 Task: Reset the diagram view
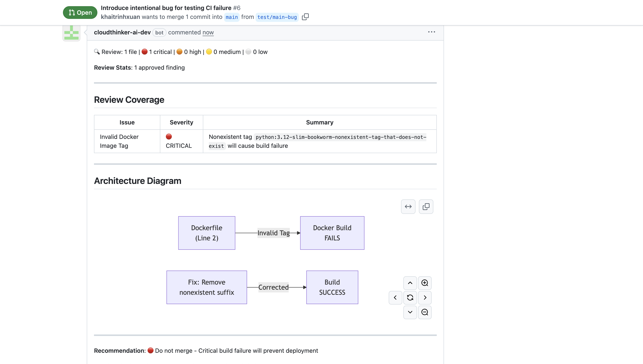tap(410, 298)
